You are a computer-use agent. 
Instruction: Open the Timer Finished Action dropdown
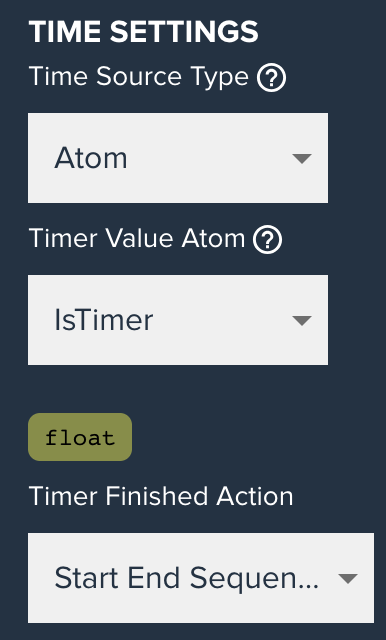pos(201,578)
